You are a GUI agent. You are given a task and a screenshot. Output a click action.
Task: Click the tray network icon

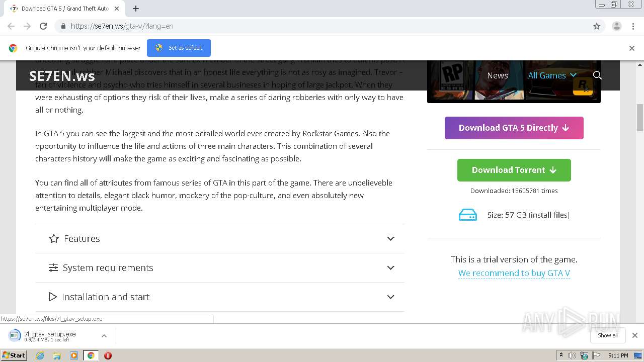584,355
